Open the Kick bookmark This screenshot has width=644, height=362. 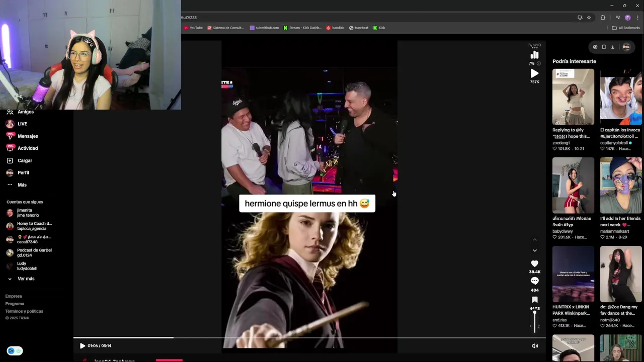click(x=379, y=28)
